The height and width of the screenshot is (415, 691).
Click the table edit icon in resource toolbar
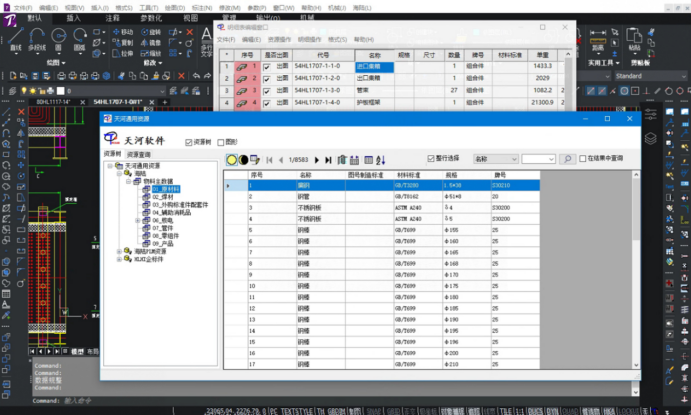click(255, 159)
